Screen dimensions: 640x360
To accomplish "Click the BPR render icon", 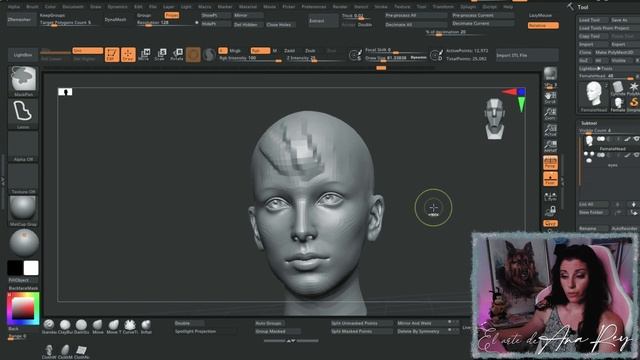I will 550,74.
